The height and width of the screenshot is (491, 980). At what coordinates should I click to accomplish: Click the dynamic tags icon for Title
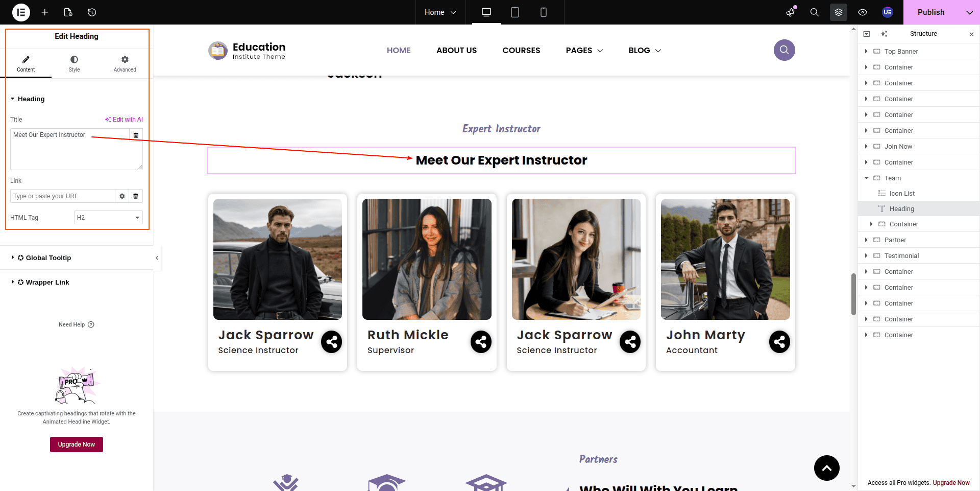click(136, 135)
